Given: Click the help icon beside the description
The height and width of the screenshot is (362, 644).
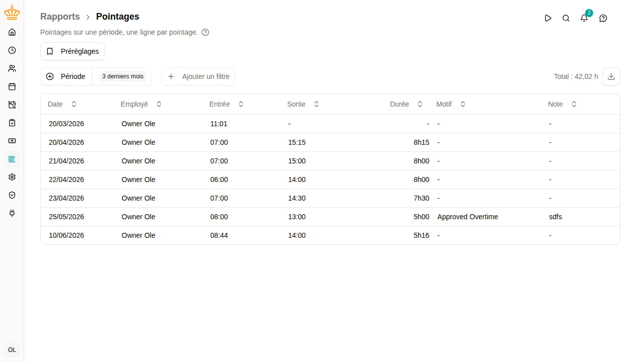Looking at the screenshot, I should (x=205, y=32).
